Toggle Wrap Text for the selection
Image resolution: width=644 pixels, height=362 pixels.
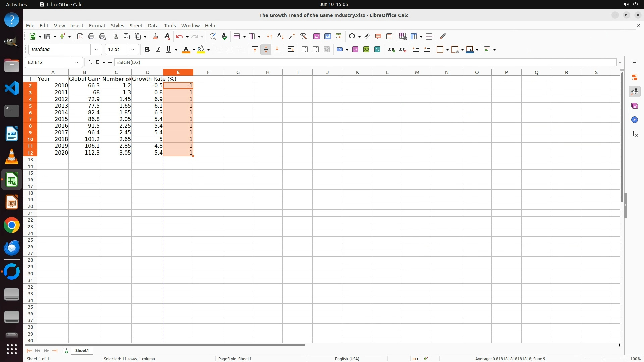click(291, 50)
